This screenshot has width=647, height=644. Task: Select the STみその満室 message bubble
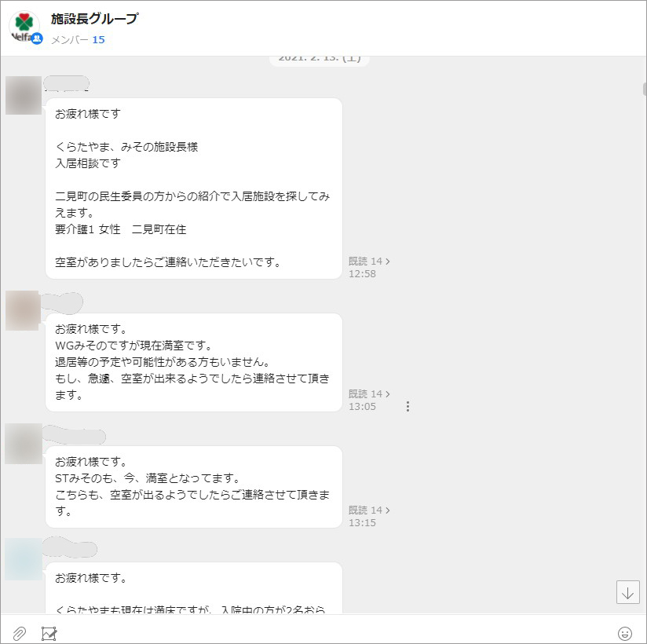click(x=194, y=487)
